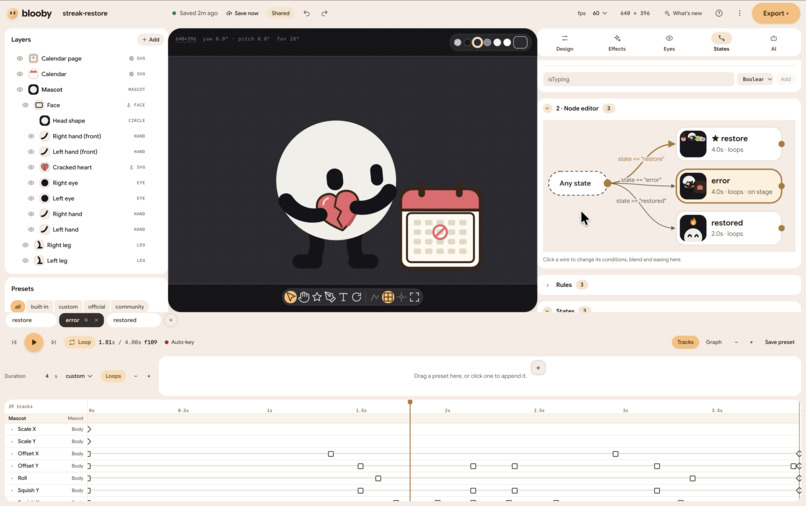This screenshot has width=806, height=506.
Task: Click Save preset
Action: point(779,342)
